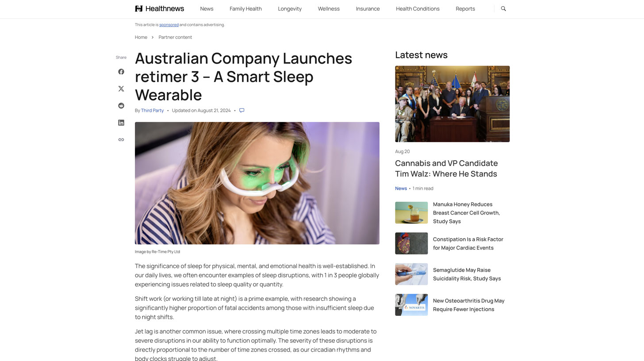
Task: Click the paragraph starting Shift work
Action: (x=254, y=308)
